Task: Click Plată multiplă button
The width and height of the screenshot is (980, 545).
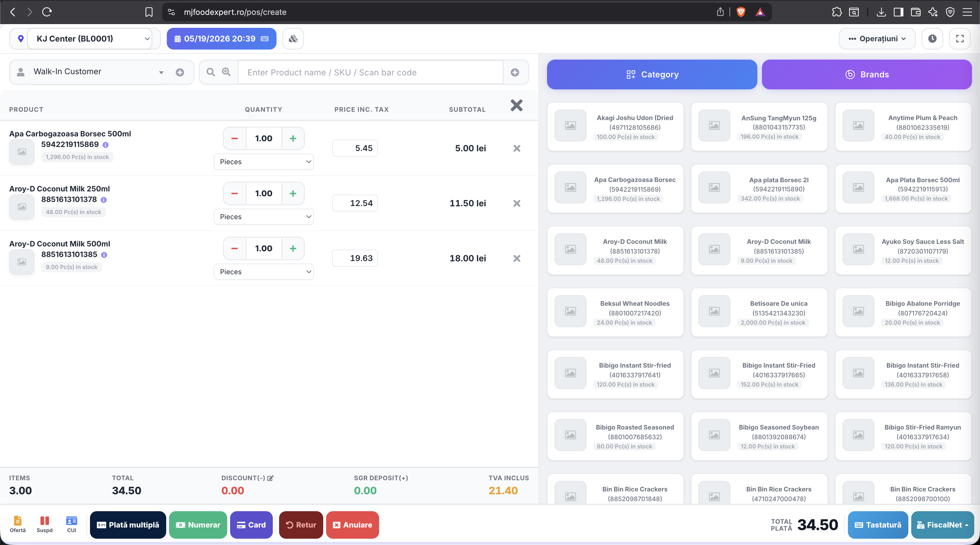Action: (128, 525)
